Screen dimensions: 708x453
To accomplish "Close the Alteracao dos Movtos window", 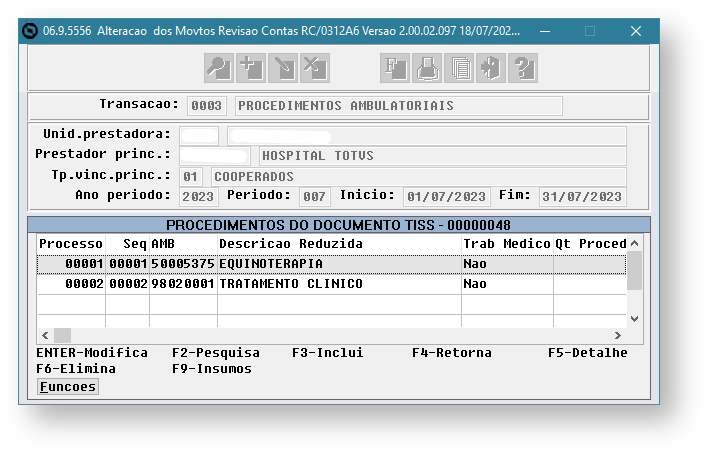I will (x=636, y=31).
